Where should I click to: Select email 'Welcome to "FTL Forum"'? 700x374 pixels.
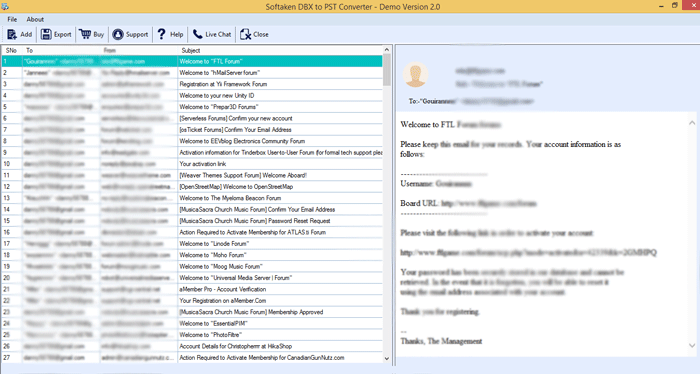pyautogui.click(x=192, y=61)
